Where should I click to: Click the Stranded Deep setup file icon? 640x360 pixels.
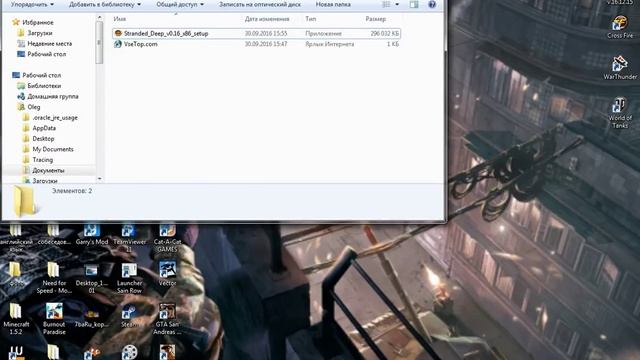118,33
